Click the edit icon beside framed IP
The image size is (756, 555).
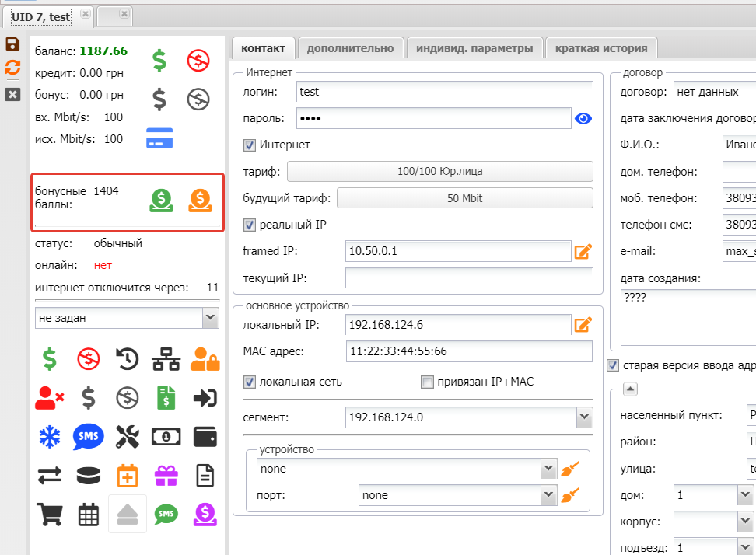coord(583,251)
